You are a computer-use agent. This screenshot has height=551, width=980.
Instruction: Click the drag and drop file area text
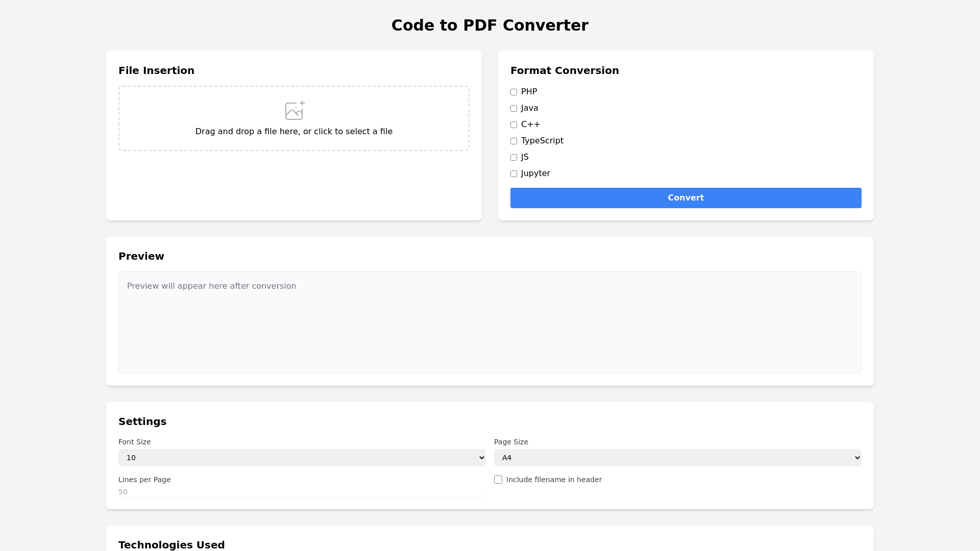pos(293,132)
